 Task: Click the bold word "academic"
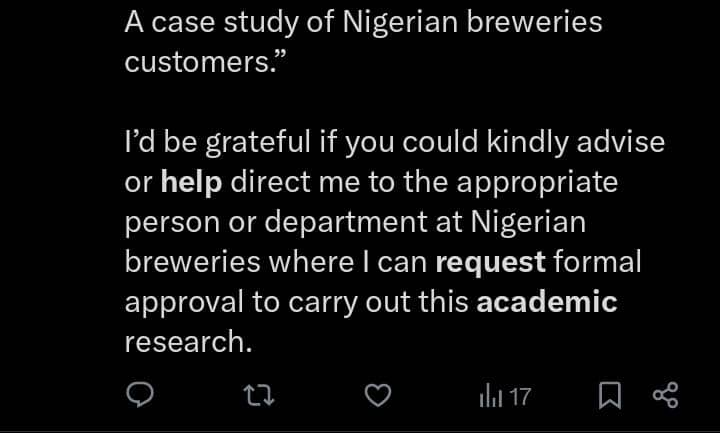tap(547, 302)
